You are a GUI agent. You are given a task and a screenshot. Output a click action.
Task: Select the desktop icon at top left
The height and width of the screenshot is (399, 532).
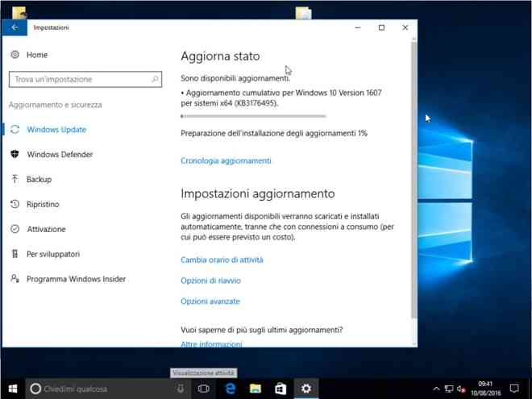19,13
